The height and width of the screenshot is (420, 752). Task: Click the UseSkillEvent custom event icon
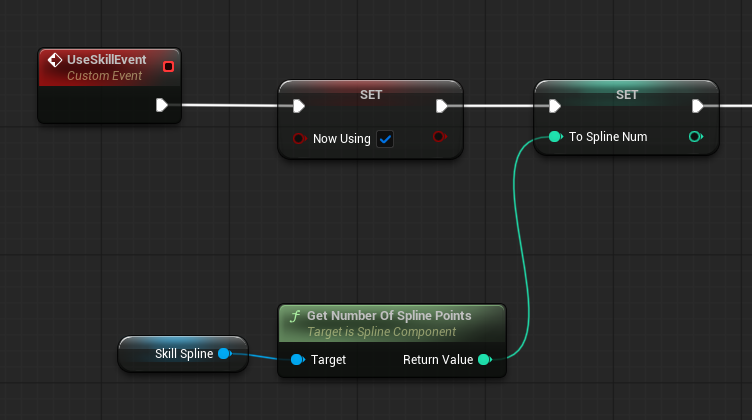click(x=55, y=61)
